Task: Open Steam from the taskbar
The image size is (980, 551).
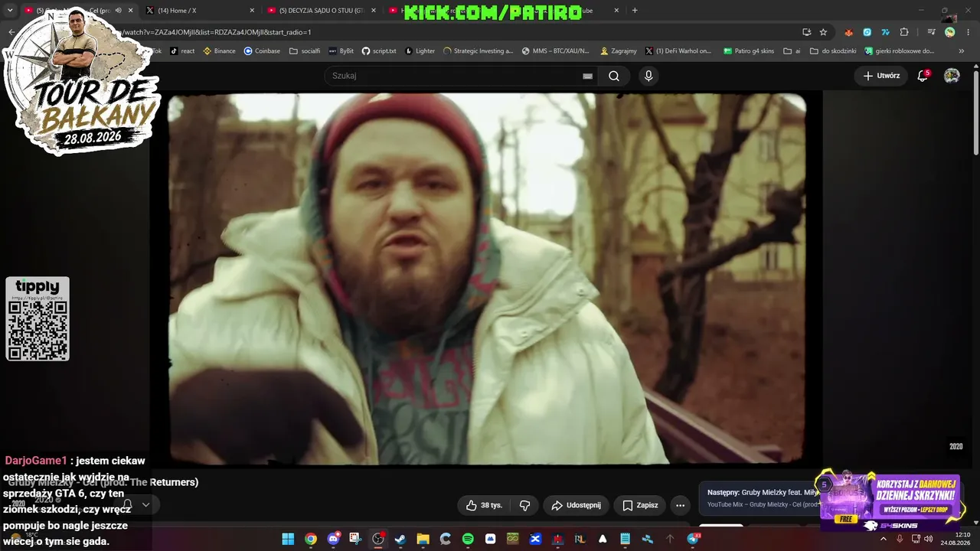Action: point(400,539)
